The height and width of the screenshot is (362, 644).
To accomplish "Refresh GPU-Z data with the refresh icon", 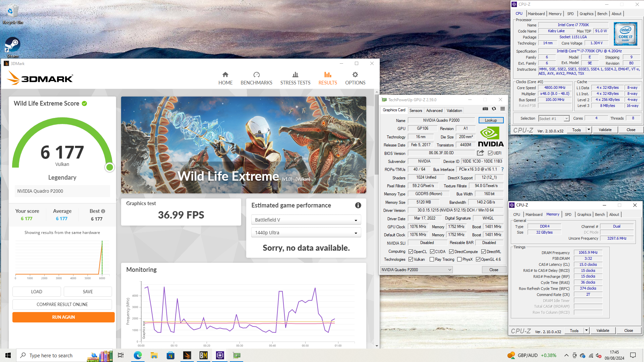I will coord(494,109).
